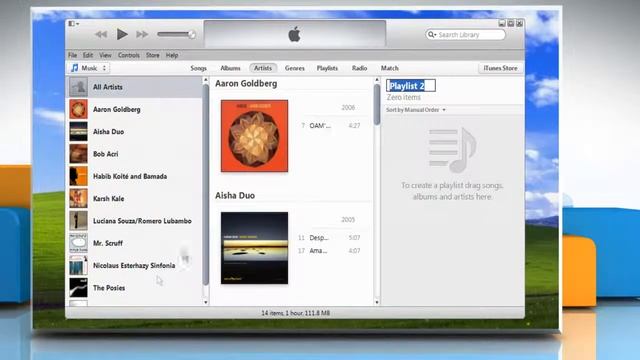Select track 7 OAM's song row
The width and height of the screenshot is (640, 360).
click(331, 126)
